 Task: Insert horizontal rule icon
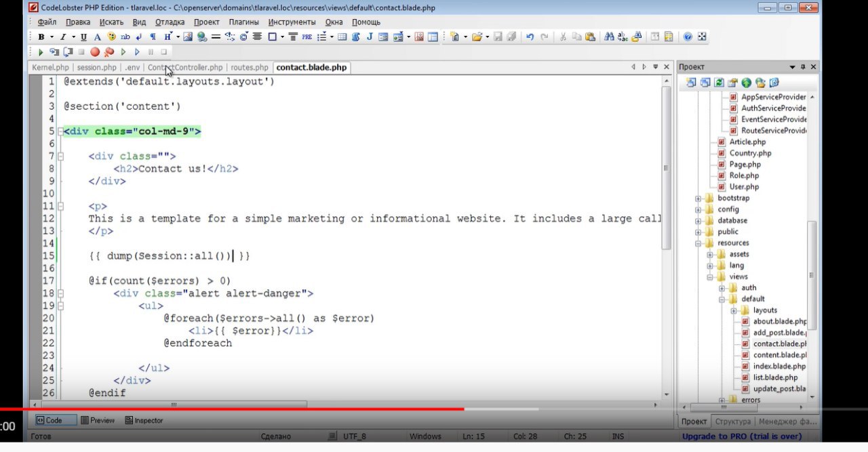click(x=216, y=37)
